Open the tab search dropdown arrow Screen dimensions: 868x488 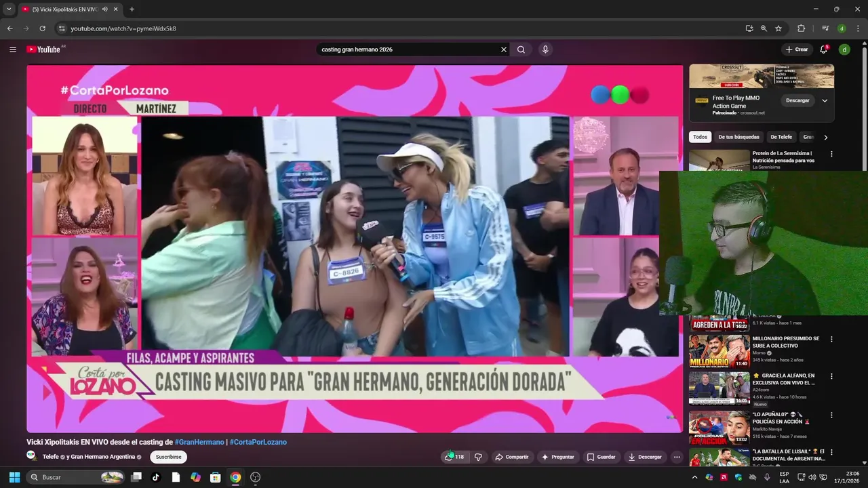coord(9,9)
